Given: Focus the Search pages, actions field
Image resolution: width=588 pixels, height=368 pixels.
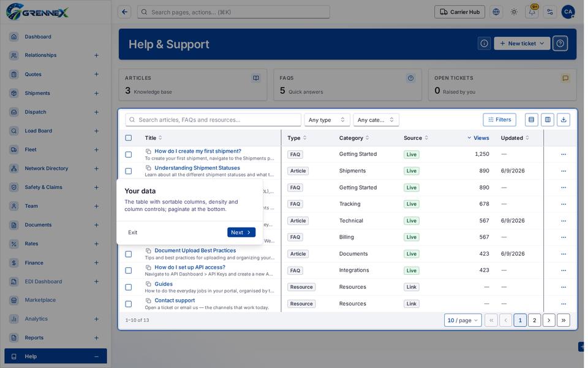Looking at the screenshot, I should (233, 12).
